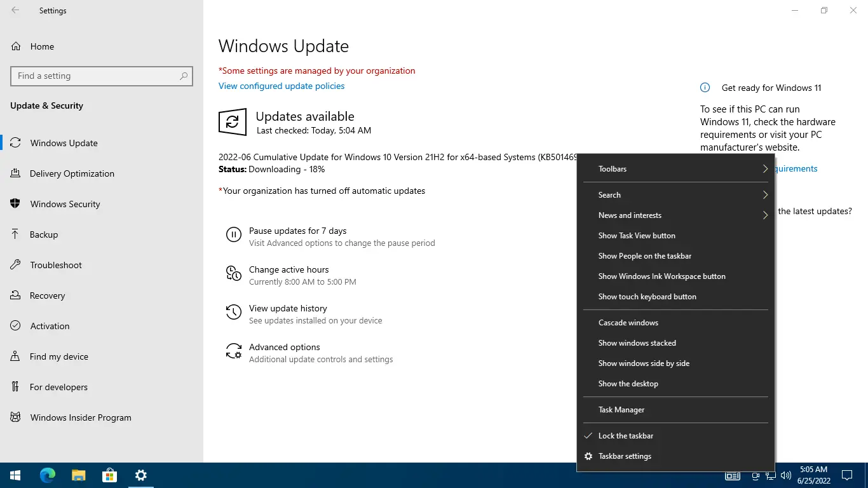Image resolution: width=868 pixels, height=488 pixels.
Task: Toggle Show Windows Ink Workspace button
Action: (675, 276)
